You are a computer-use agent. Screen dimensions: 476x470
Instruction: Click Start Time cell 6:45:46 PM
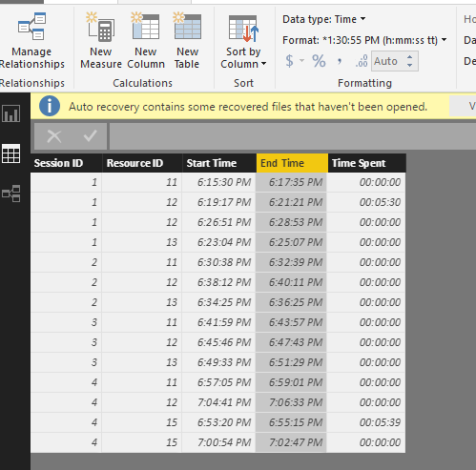point(219,342)
